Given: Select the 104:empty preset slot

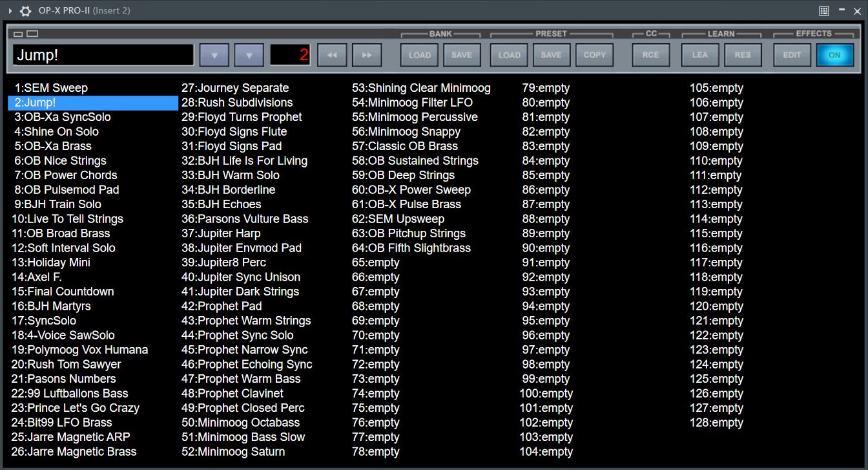Looking at the screenshot, I should tap(546, 451).
